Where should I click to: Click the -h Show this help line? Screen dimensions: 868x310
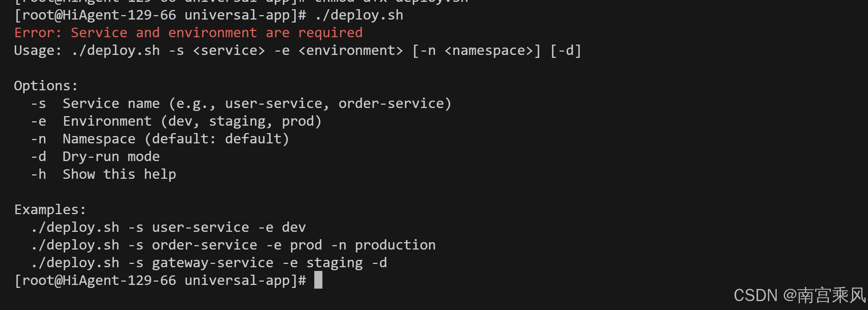(x=103, y=174)
